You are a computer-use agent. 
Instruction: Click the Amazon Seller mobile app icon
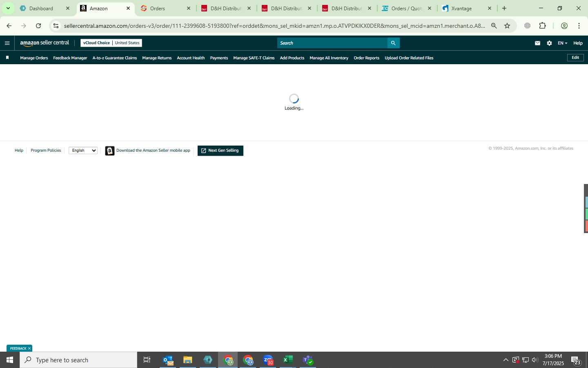109,150
